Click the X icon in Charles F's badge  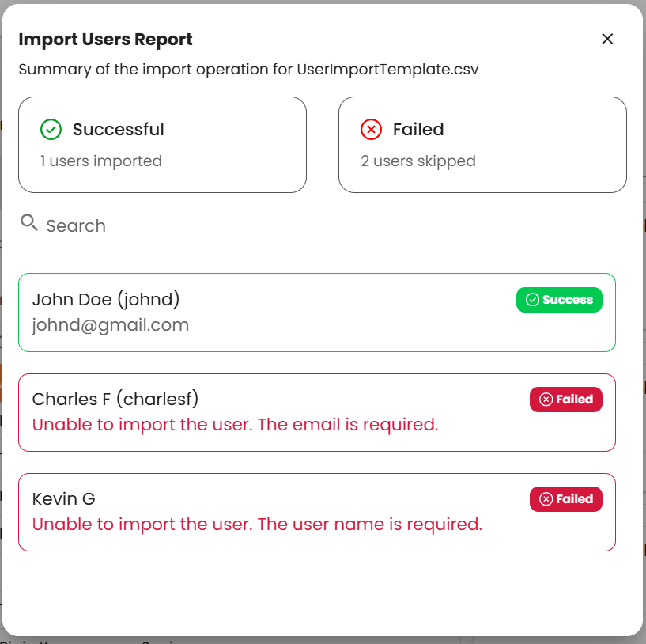click(546, 400)
